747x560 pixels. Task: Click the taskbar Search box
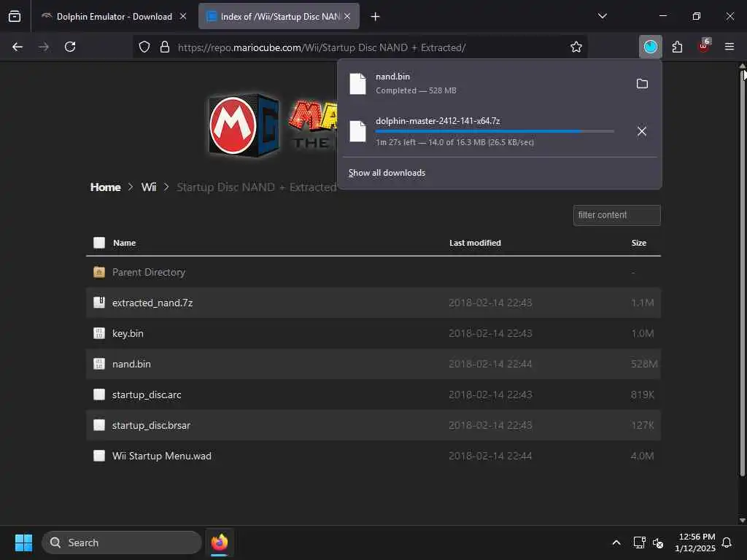coord(122,542)
